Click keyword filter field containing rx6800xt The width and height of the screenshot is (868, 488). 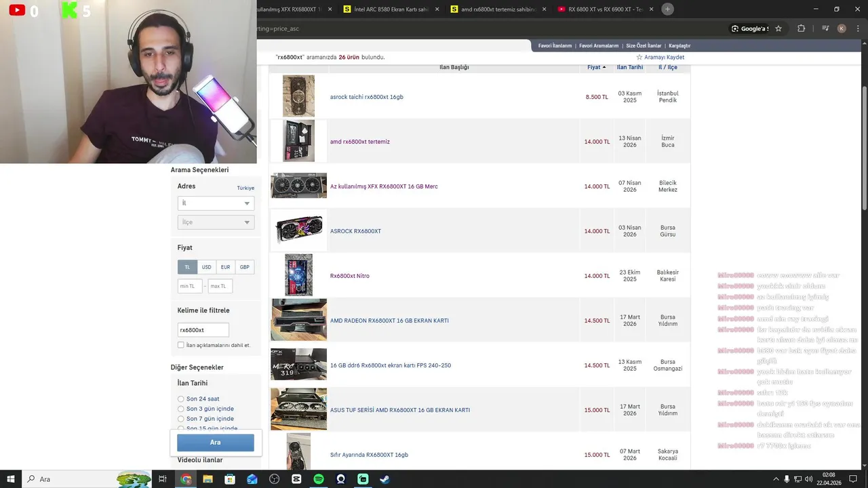click(203, 330)
